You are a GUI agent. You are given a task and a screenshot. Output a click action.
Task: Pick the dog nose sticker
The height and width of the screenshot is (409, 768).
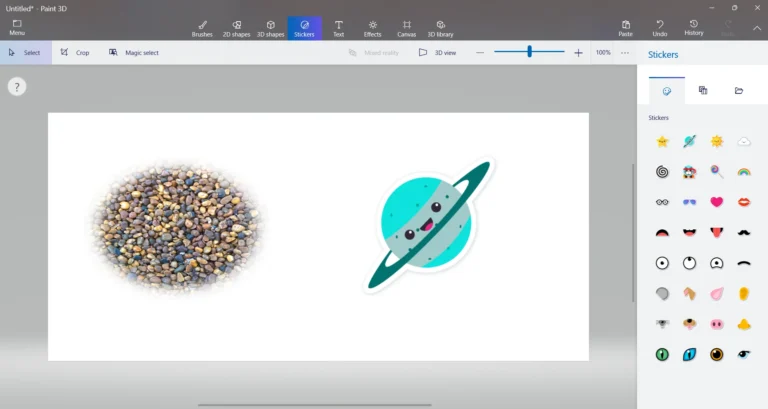pyautogui.click(x=689, y=324)
